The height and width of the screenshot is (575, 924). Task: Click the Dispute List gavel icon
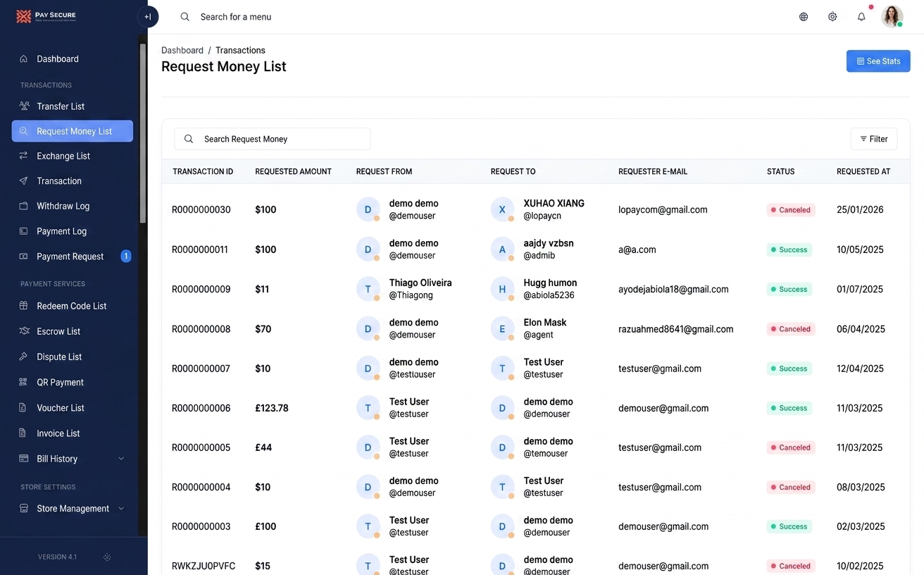coord(24,357)
